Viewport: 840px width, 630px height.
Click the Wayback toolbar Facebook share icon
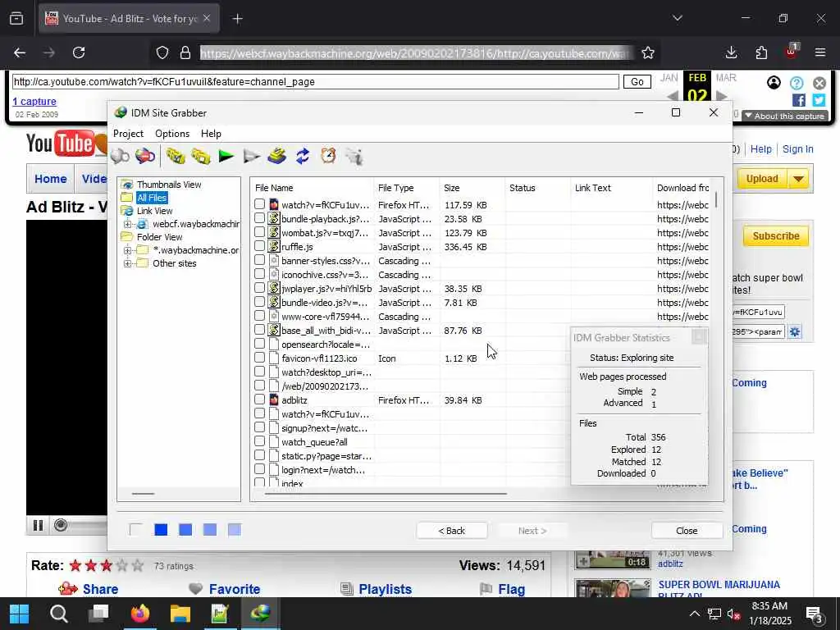pos(799,100)
